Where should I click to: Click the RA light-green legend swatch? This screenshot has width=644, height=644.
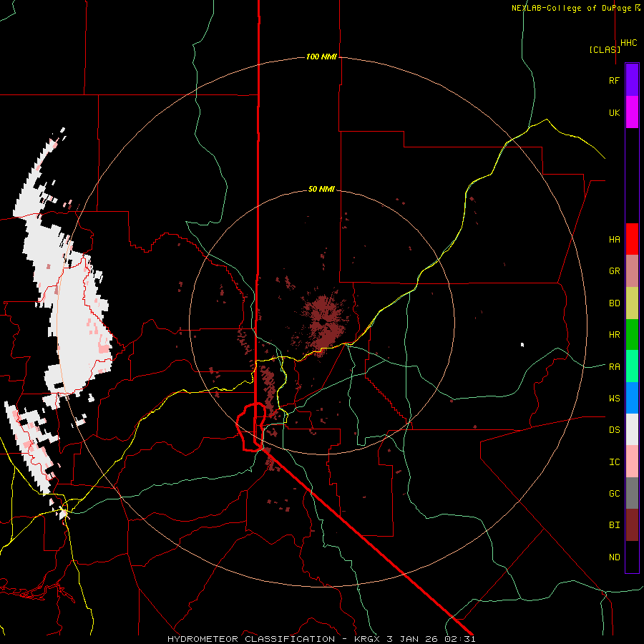632,366
